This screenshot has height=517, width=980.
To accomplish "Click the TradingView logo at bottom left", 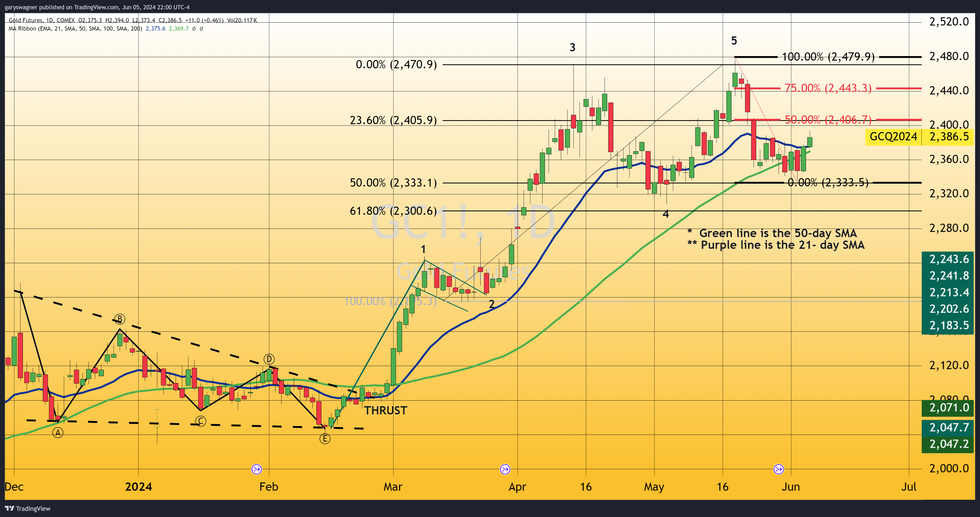I will point(27,509).
